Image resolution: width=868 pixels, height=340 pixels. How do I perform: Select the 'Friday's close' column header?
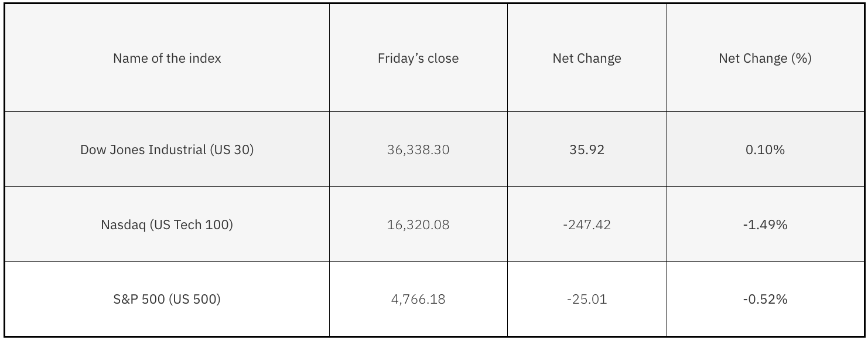(x=418, y=59)
